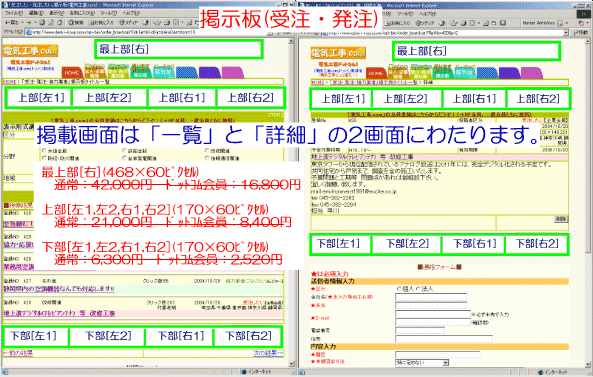The width and height of the screenshot is (593, 377).
Task: Click the Norton AntiVirus toolbar icon
Action: 560,23
